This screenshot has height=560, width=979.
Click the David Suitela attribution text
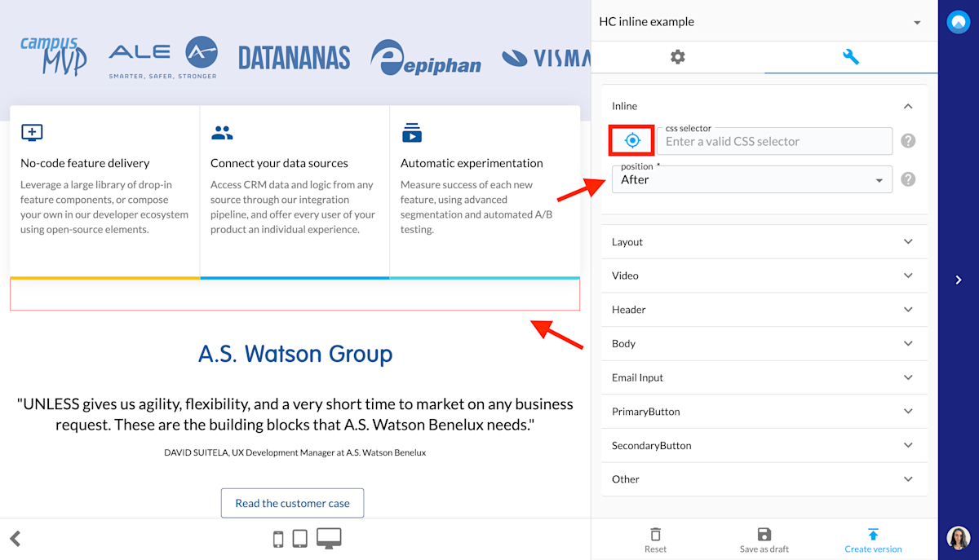pyautogui.click(x=295, y=452)
